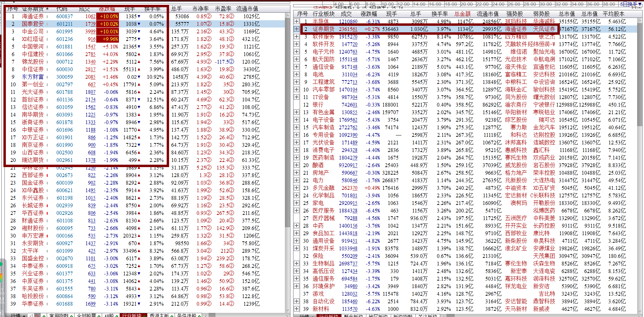Sort left list by 市盈率 column
Viewport: 644px width, 317px height.
click(223, 9)
